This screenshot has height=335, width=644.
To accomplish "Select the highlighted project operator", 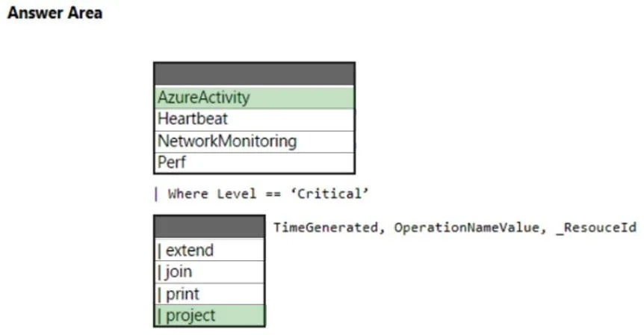I will (x=209, y=316).
